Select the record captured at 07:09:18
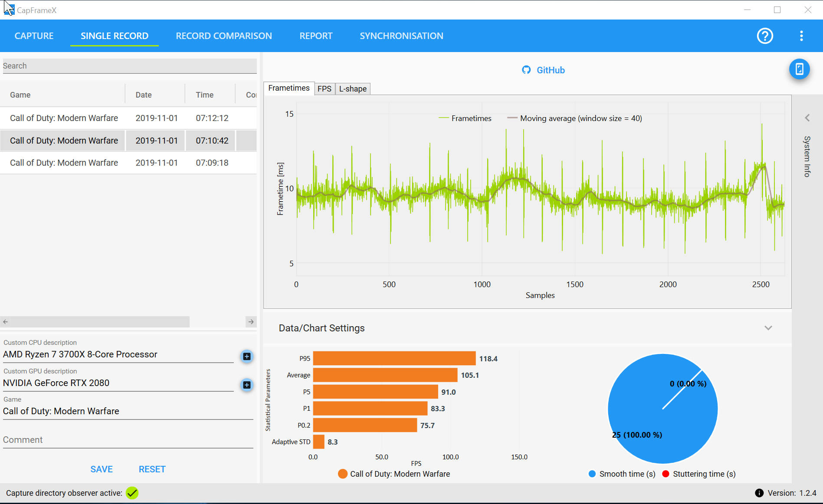 pos(128,163)
